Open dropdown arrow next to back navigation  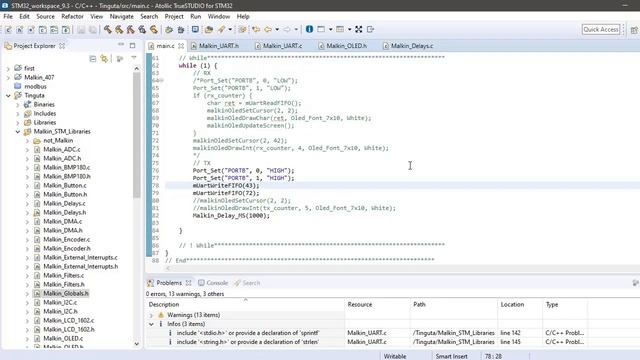point(277,29)
